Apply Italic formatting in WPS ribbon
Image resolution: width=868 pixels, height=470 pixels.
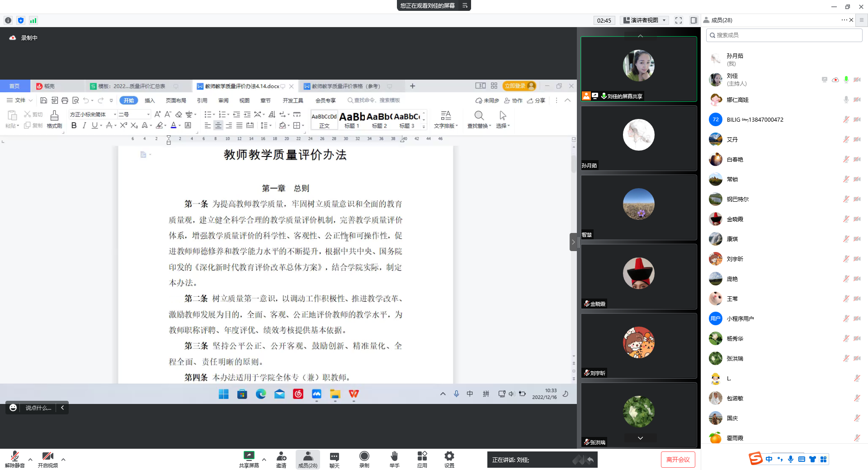(84, 125)
